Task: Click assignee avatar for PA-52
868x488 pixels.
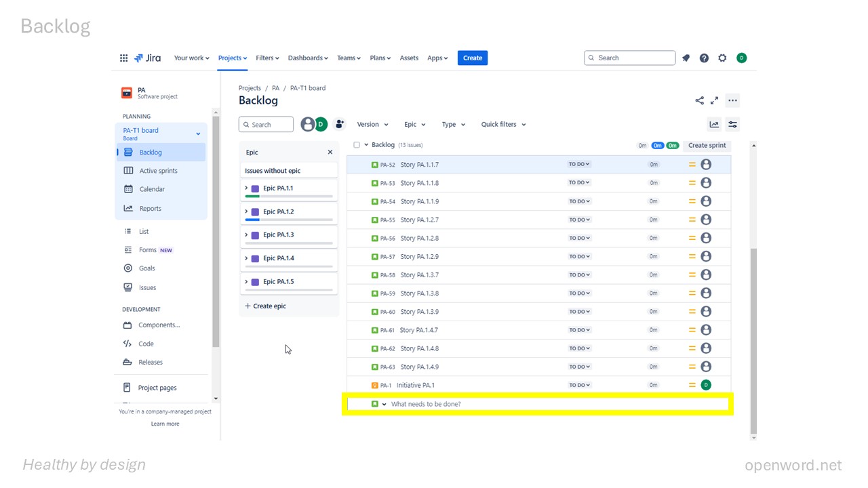Action: coord(706,165)
